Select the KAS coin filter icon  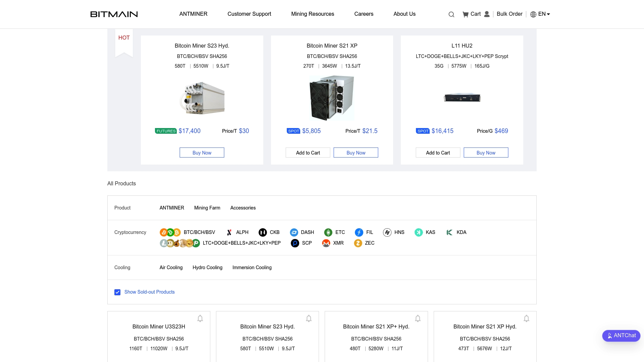pos(418,232)
